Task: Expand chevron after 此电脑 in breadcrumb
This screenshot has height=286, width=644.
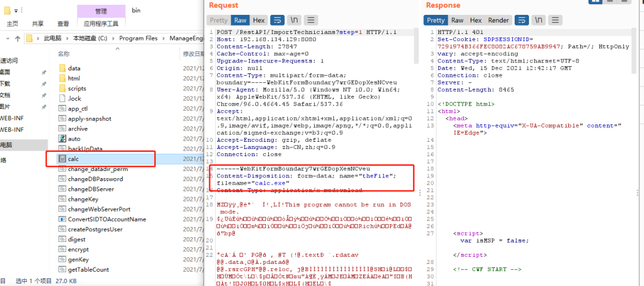Action: coord(67,38)
